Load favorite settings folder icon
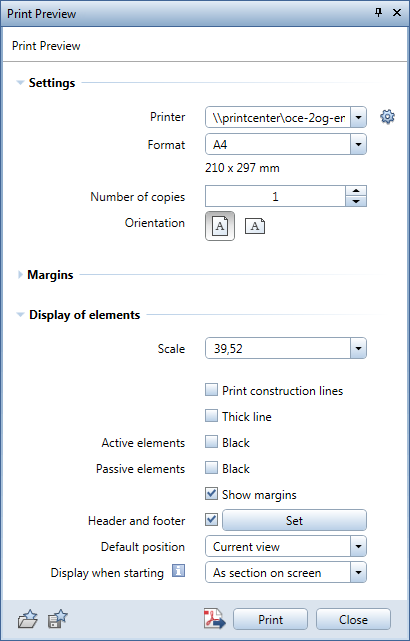410x641 pixels. (27, 619)
